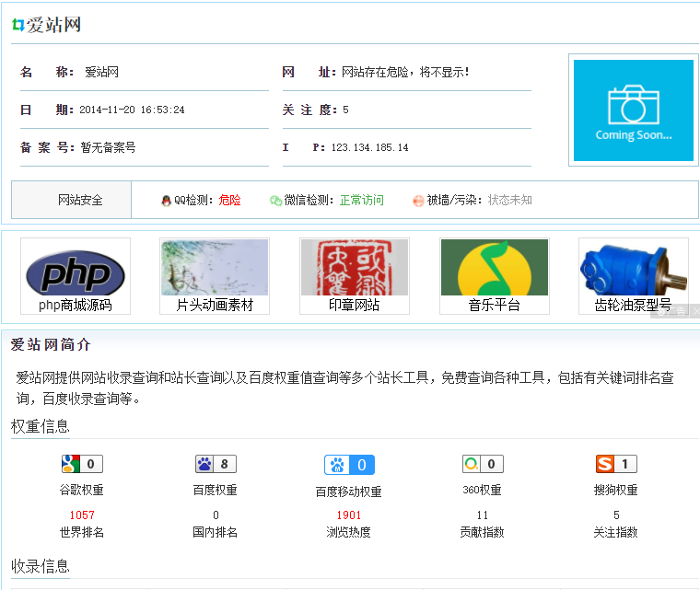Viewport: 700px width, 590px height.
Task: Click the Google weight badge icon
Action: pyautogui.click(x=81, y=464)
